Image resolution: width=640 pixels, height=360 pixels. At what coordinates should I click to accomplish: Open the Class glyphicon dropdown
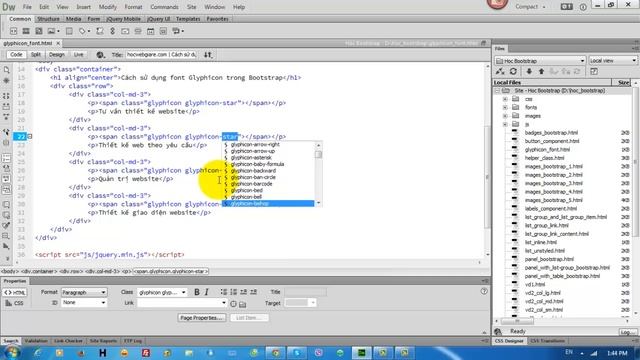pos(162,292)
